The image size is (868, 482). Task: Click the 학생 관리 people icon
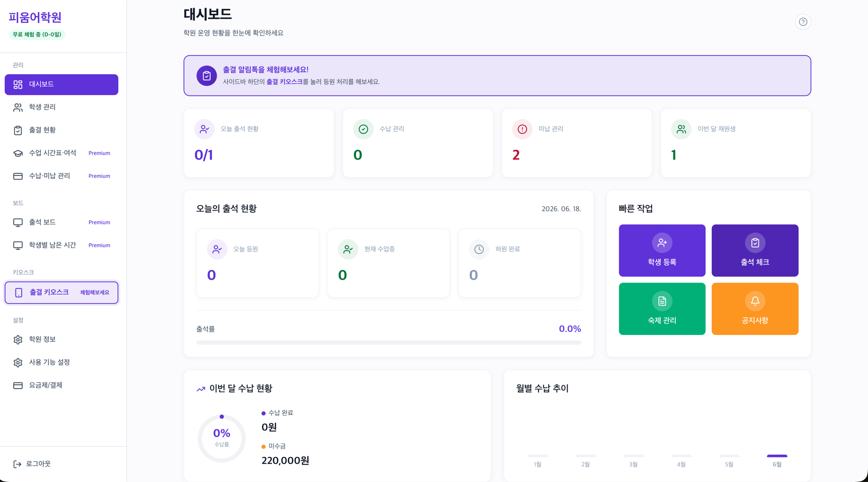pyautogui.click(x=18, y=107)
